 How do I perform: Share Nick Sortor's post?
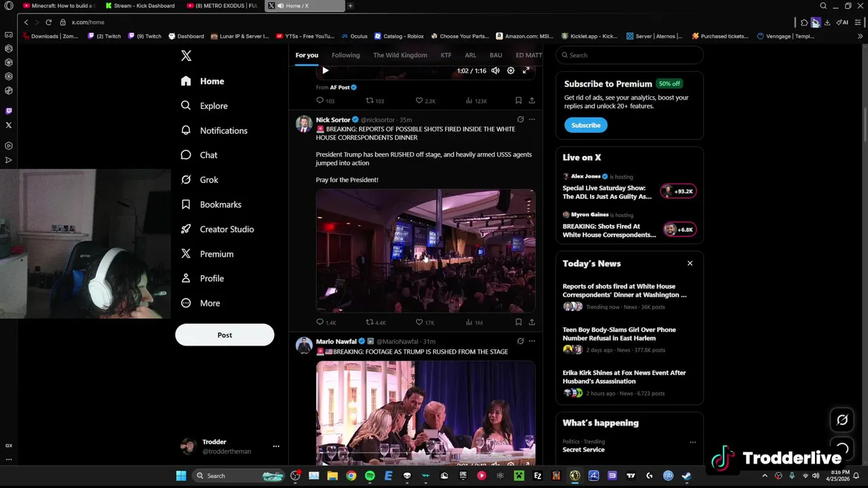coord(532,323)
